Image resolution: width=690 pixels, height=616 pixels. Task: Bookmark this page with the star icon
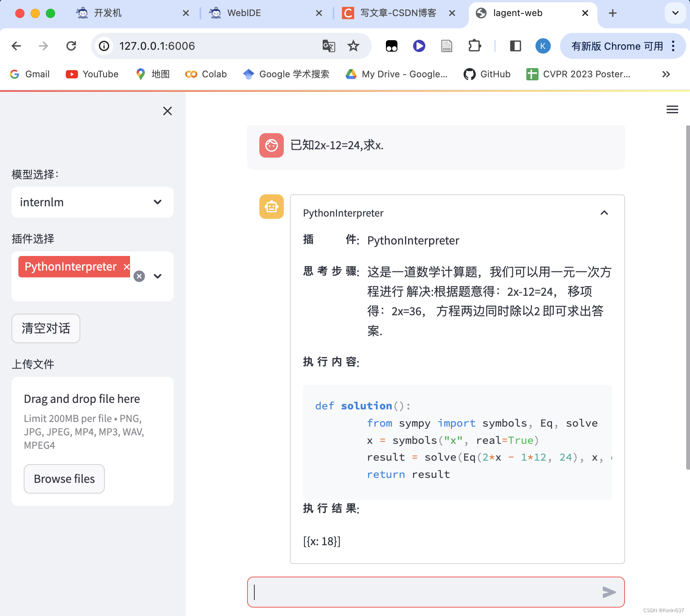(353, 46)
